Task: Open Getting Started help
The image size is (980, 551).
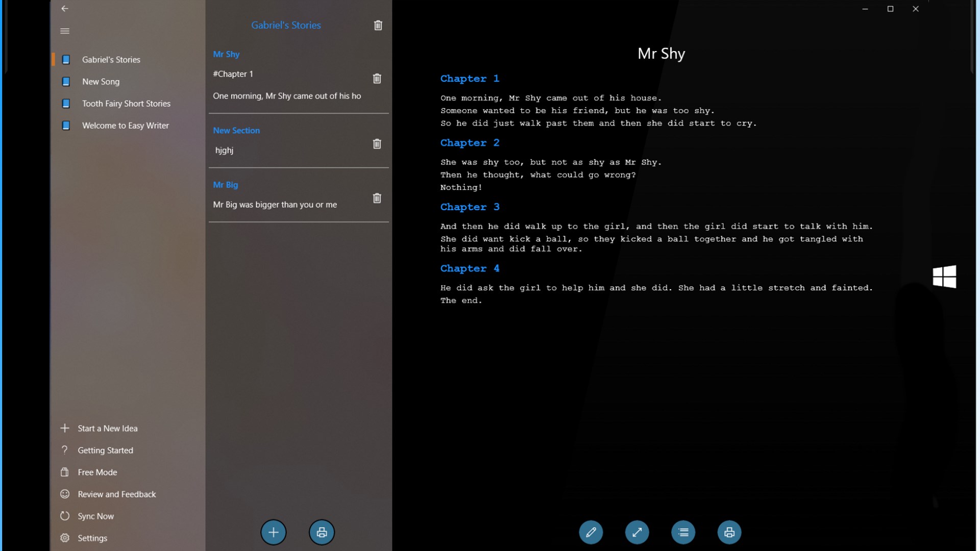Action: pyautogui.click(x=105, y=450)
